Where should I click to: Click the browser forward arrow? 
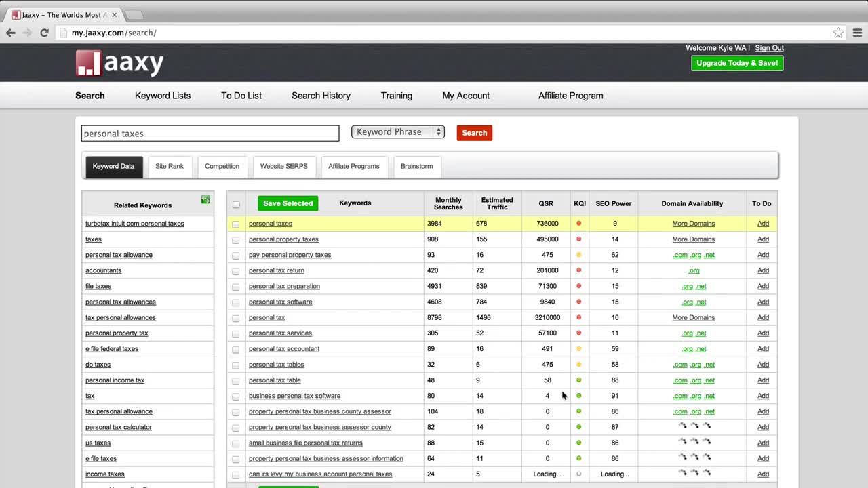pos(27,33)
